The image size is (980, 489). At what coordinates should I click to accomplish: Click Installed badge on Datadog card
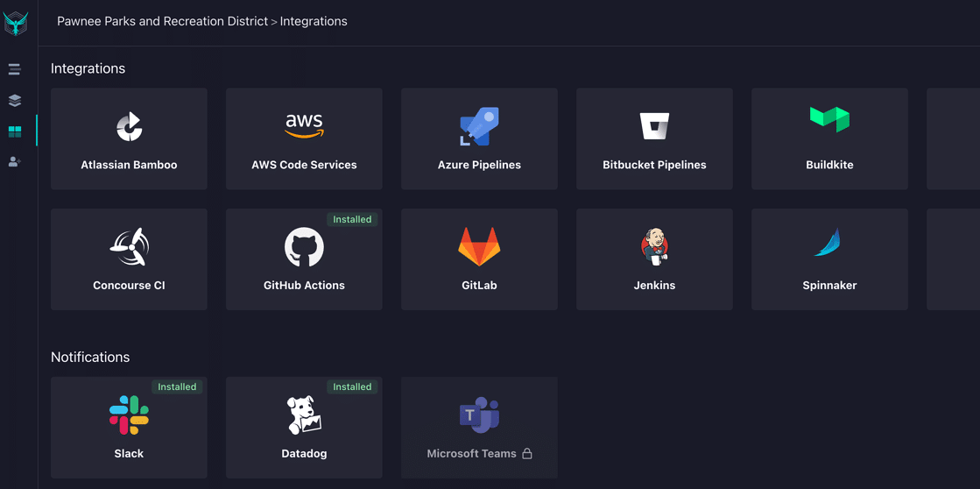tap(352, 387)
